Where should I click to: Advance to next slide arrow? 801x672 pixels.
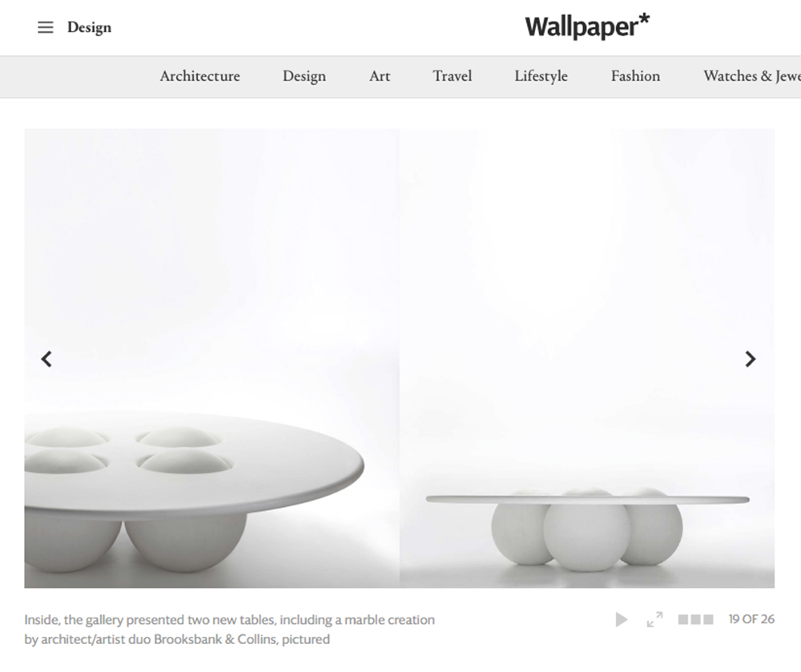(x=750, y=359)
